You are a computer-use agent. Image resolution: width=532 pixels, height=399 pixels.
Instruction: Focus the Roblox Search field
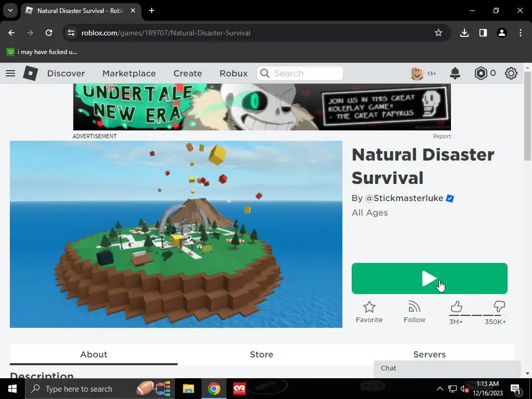click(x=300, y=73)
